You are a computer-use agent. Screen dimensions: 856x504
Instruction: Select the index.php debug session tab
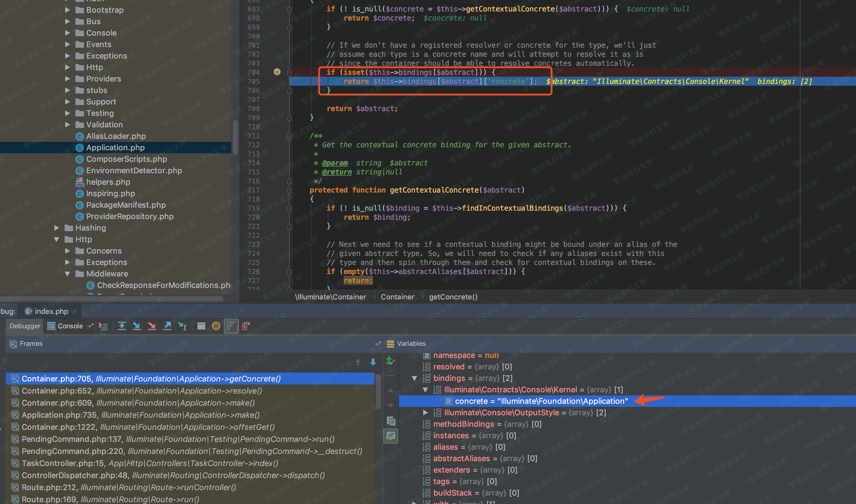(51, 311)
